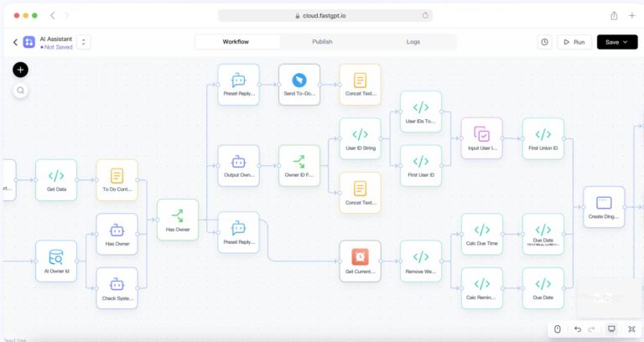Open the browser share icon
The width and height of the screenshot is (644, 342).
pyautogui.click(x=614, y=16)
